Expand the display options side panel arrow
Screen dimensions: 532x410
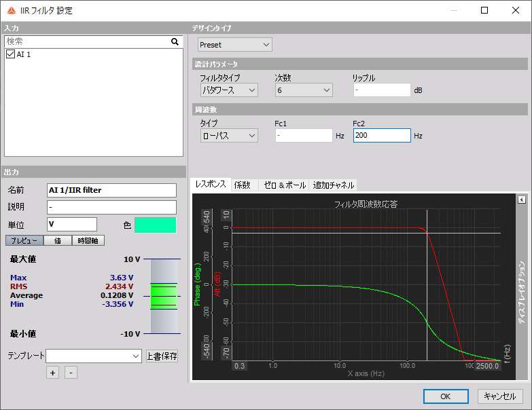522,200
